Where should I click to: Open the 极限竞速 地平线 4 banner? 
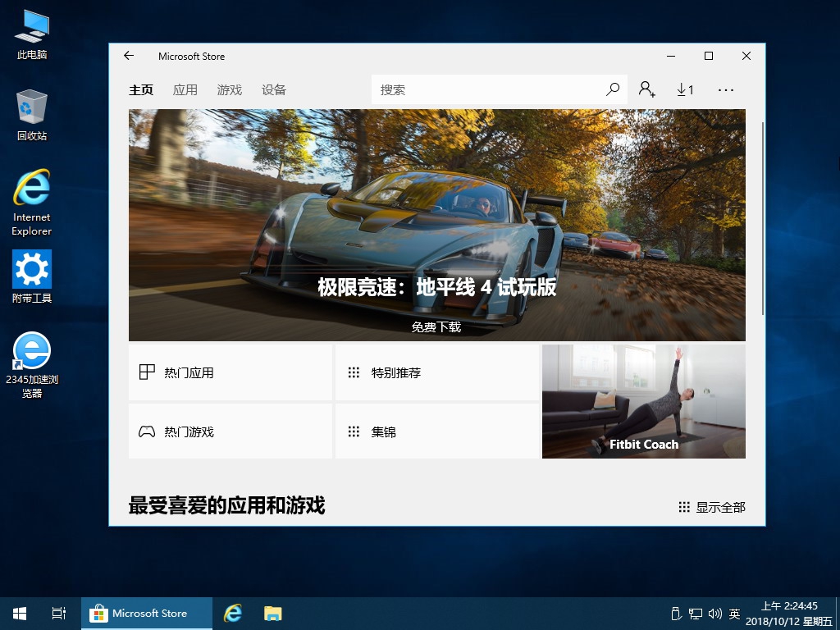pyautogui.click(x=437, y=225)
